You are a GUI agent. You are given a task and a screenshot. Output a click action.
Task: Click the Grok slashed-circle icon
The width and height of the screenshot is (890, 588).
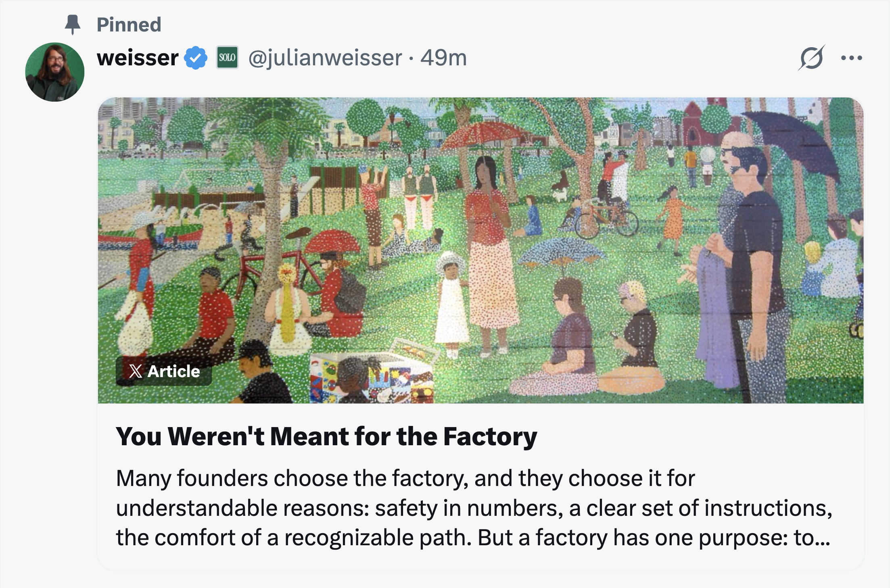(x=811, y=58)
